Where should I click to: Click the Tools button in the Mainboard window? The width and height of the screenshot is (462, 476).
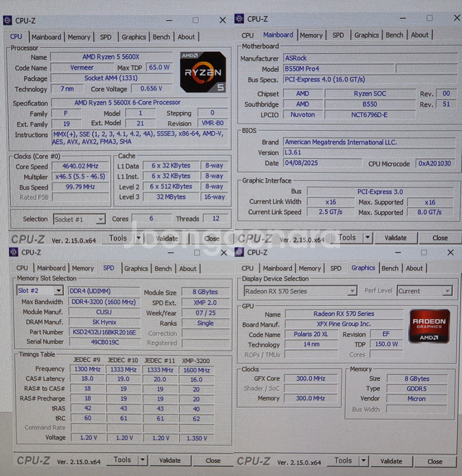click(x=347, y=238)
